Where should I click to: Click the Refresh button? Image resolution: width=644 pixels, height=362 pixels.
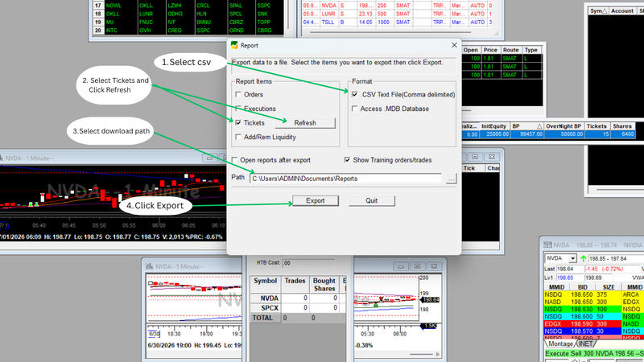[x=305, y=123]
